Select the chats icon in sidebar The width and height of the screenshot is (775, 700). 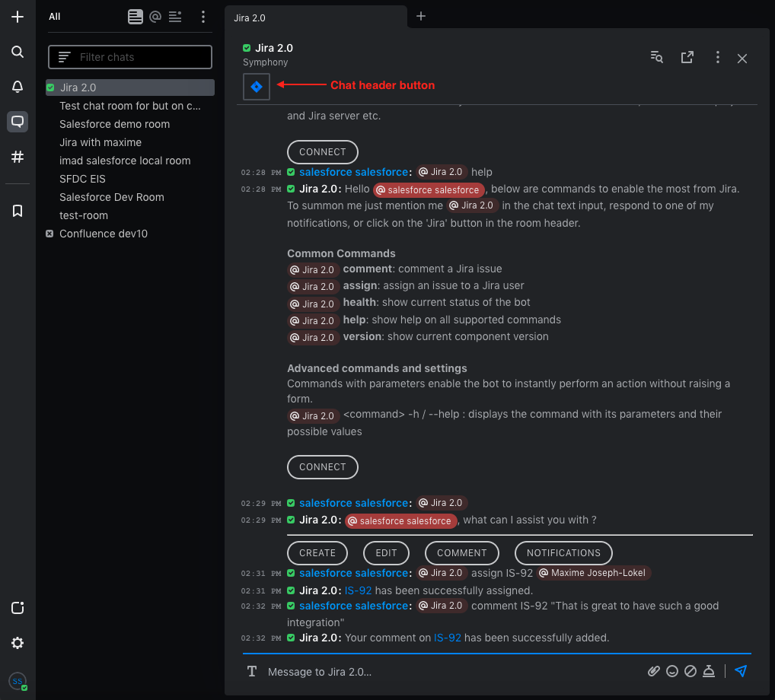click(18, 122)
